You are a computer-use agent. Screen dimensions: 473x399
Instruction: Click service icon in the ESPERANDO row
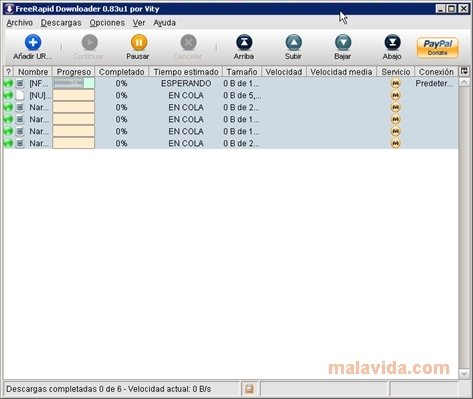396,83
